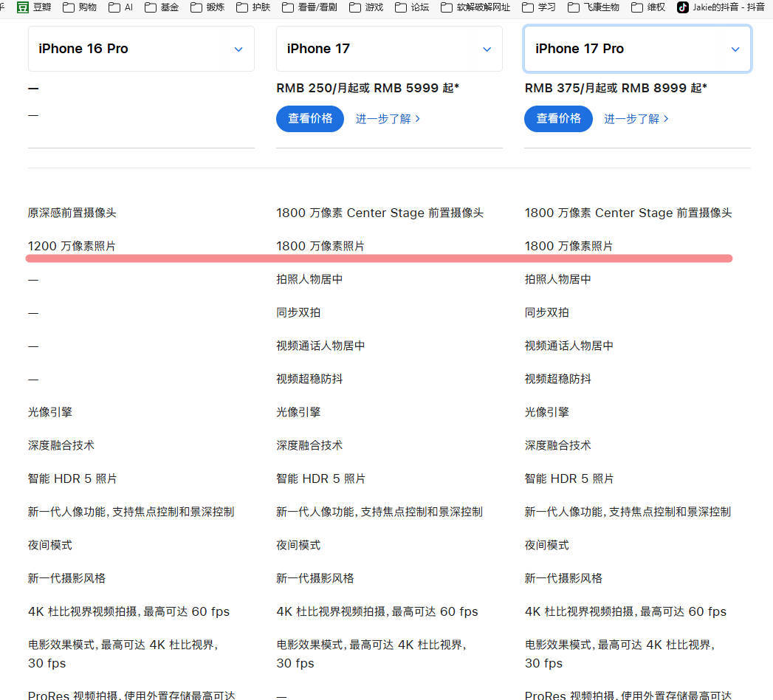Click 视频通话人物居中 in iPhone 17 column
Image resolution: width=773 pixels, height=700 pixels.
coord(320,346)
